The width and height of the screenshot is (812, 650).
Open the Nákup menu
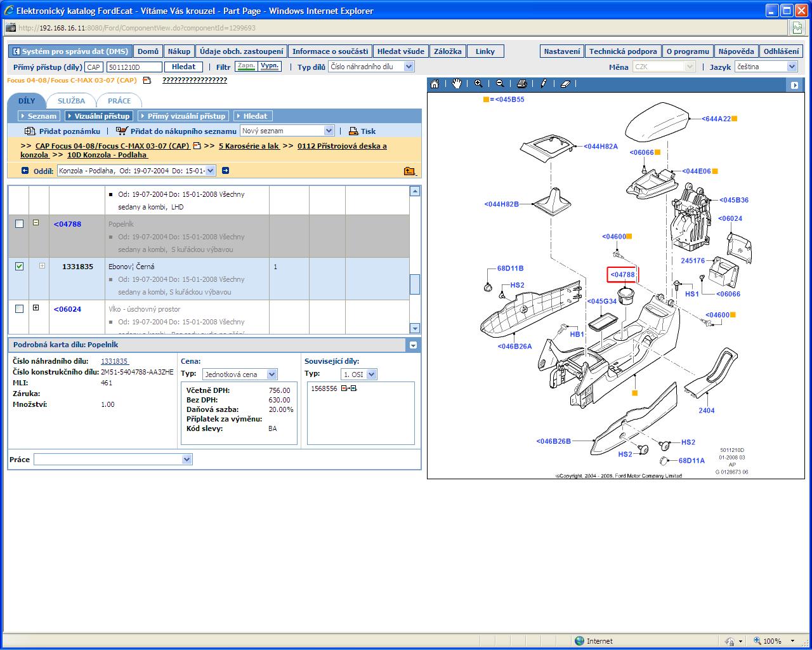click(x=179, y=51)
